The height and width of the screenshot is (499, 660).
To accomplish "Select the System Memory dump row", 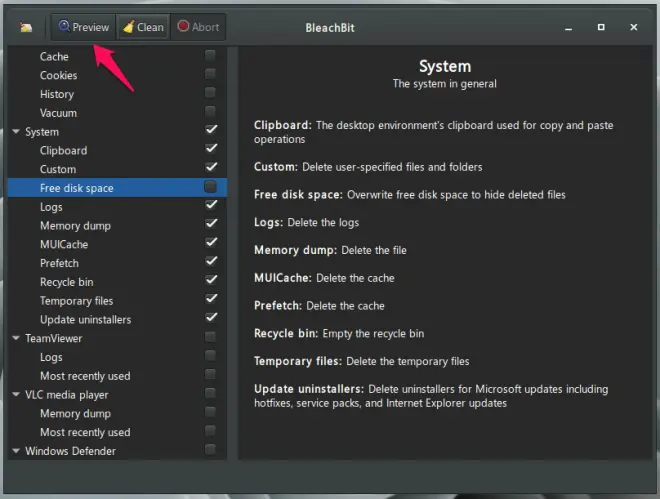I will pyautogui.click(x=117, y=226).
